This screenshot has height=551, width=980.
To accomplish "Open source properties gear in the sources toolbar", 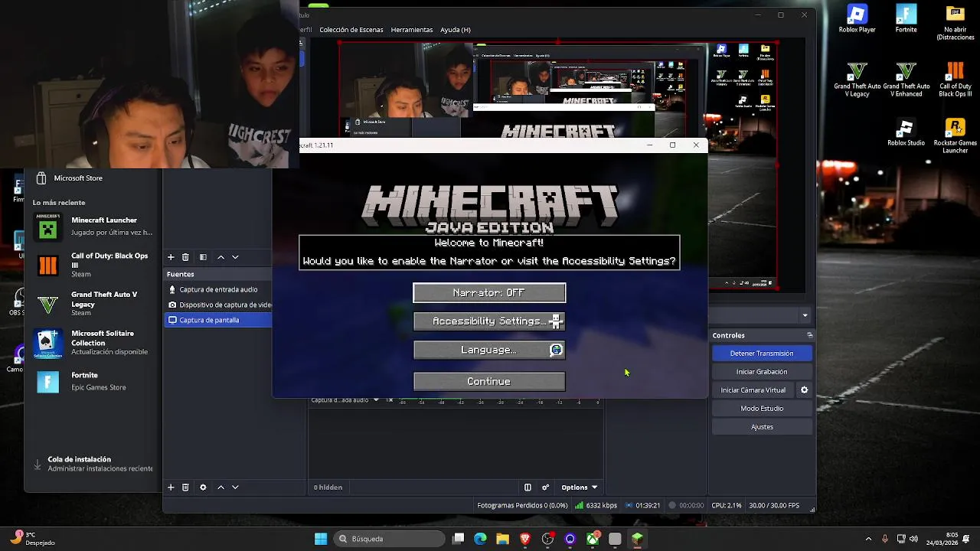I will point(203,487).
